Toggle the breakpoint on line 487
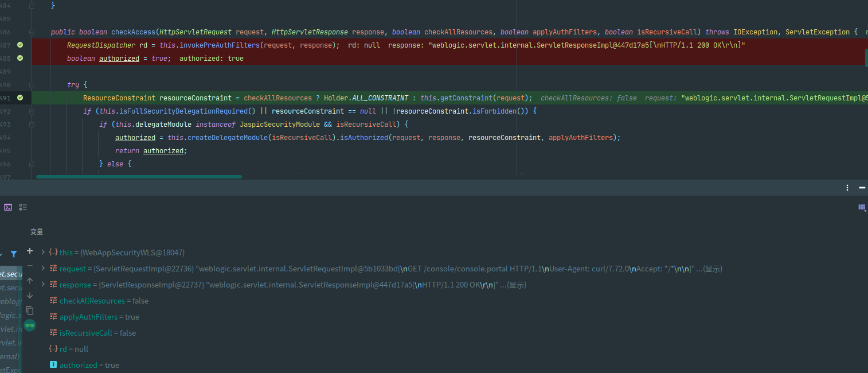The height and width of the screenshot is (373, 868). (x=20, y=45)
